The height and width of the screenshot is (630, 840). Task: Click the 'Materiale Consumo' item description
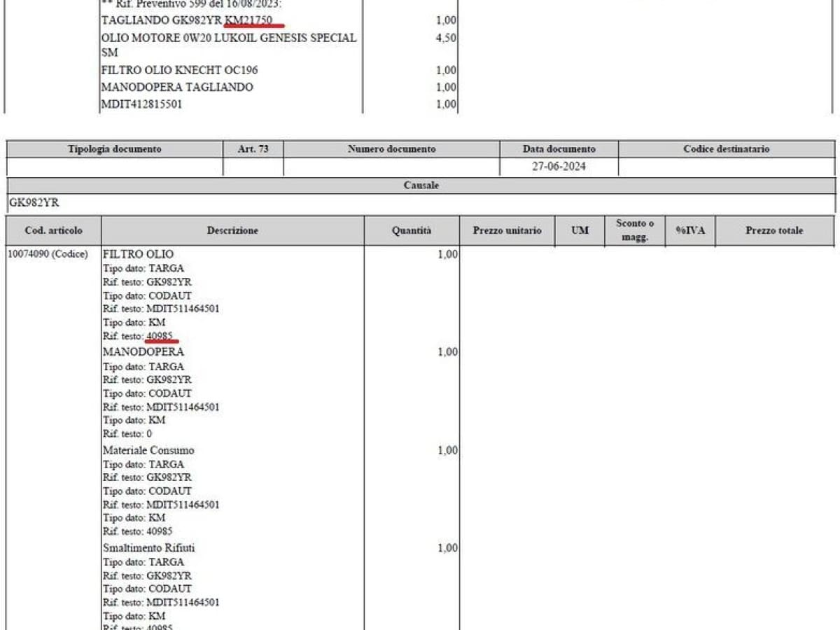tap(148, 450)
